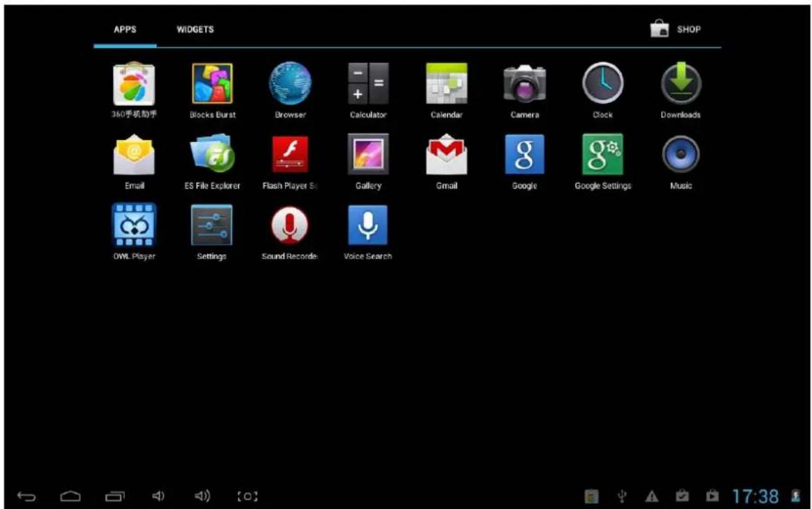Open the Calculator app
812x509 pixels.
click(368, 91)
